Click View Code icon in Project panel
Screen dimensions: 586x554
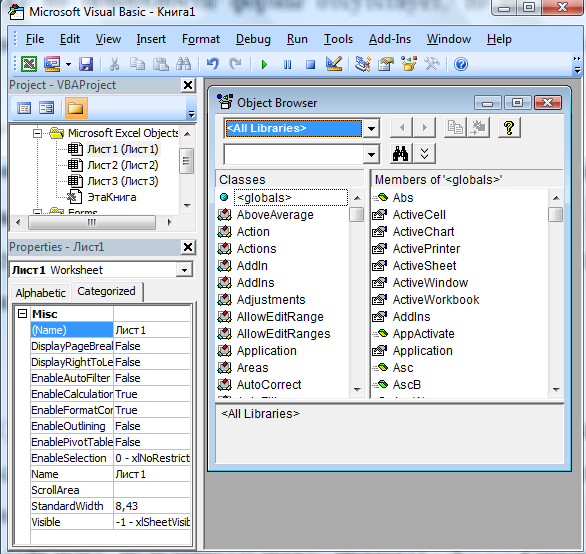tap(24, 108)
